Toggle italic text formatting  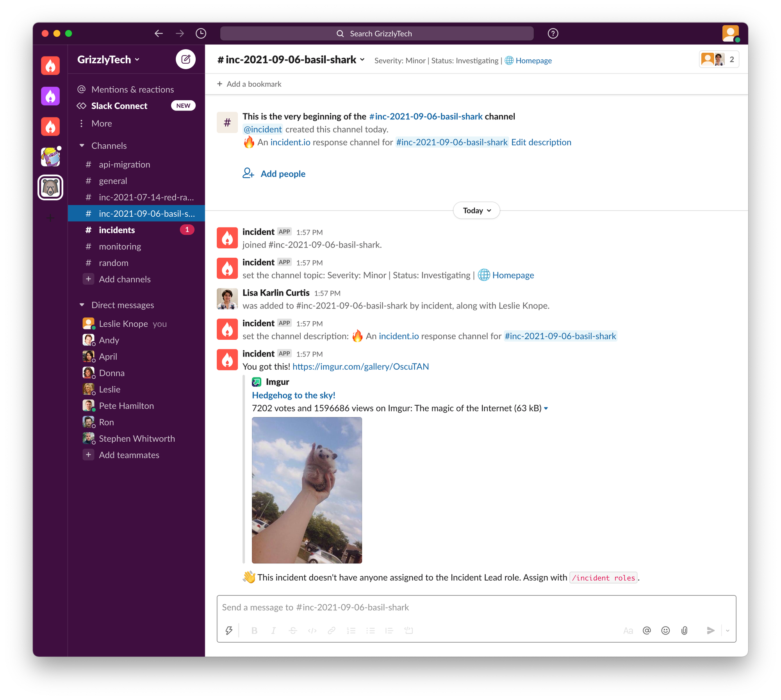click(x=273, y=630)
